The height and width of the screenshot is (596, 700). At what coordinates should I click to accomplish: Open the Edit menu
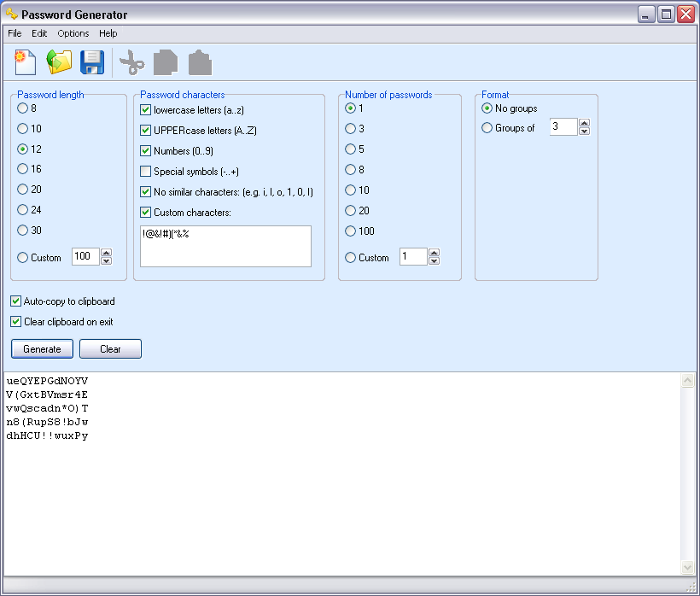click(x=39, y=33)
